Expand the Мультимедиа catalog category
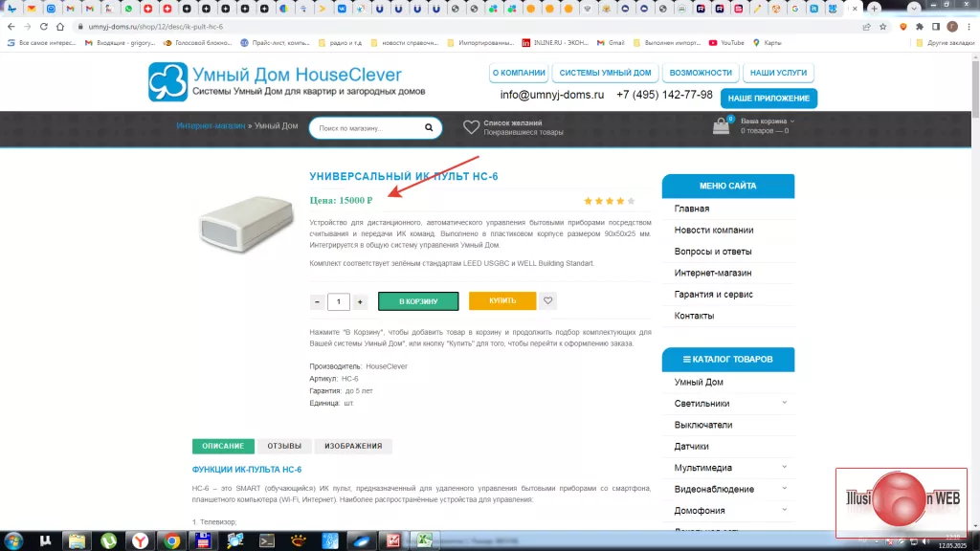Screen dimensions: 980x551 point(784,467)
